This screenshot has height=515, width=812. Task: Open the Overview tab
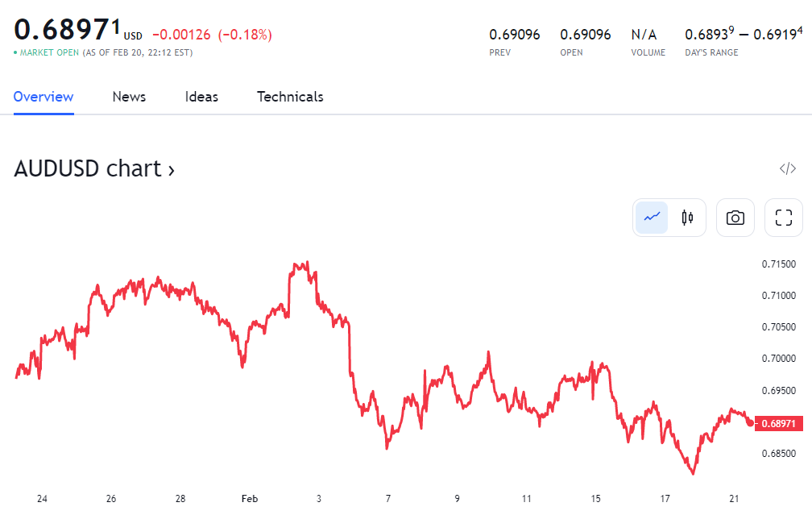pyautogui.click(x=43, y=97)
